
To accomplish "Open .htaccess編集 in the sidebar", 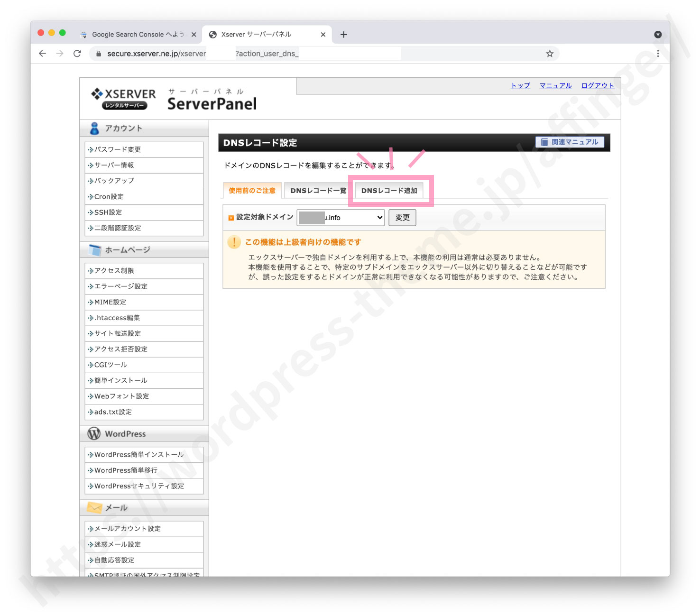I will [x=144, y=318].
